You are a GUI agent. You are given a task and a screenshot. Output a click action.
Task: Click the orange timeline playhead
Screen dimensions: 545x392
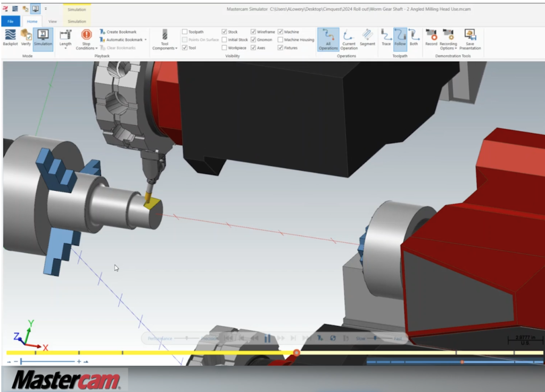click(x=296, y=353)
